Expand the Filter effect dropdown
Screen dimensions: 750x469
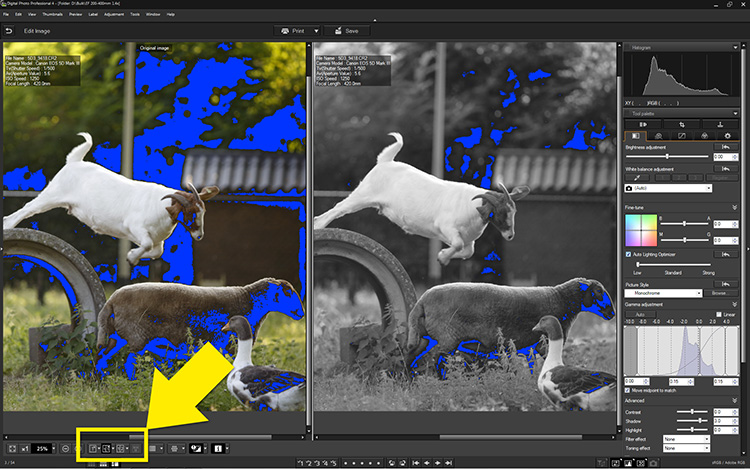pyautogui.click(x=686, y=437)
